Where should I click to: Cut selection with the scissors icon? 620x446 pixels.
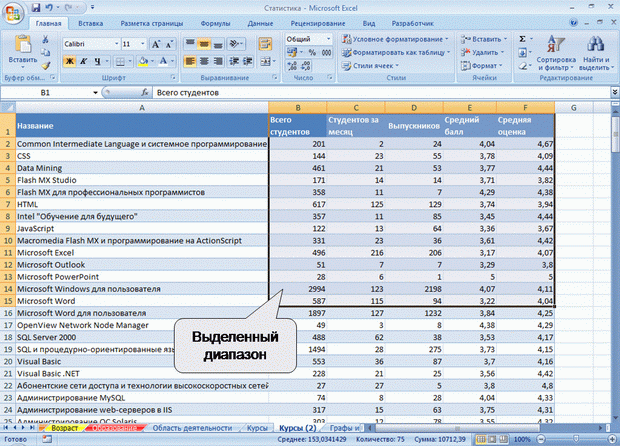pos(45,40)
